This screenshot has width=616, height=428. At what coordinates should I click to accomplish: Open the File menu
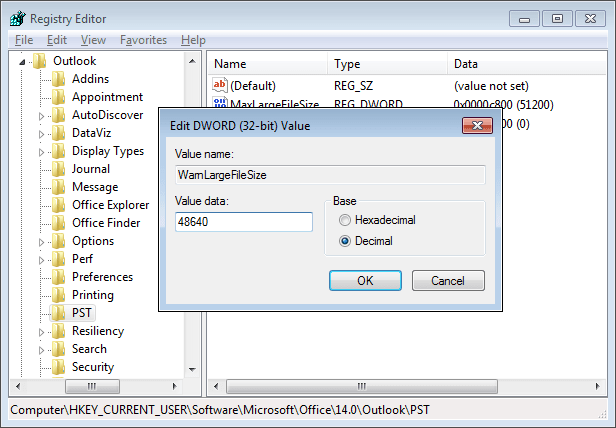(x=24, y=40)
